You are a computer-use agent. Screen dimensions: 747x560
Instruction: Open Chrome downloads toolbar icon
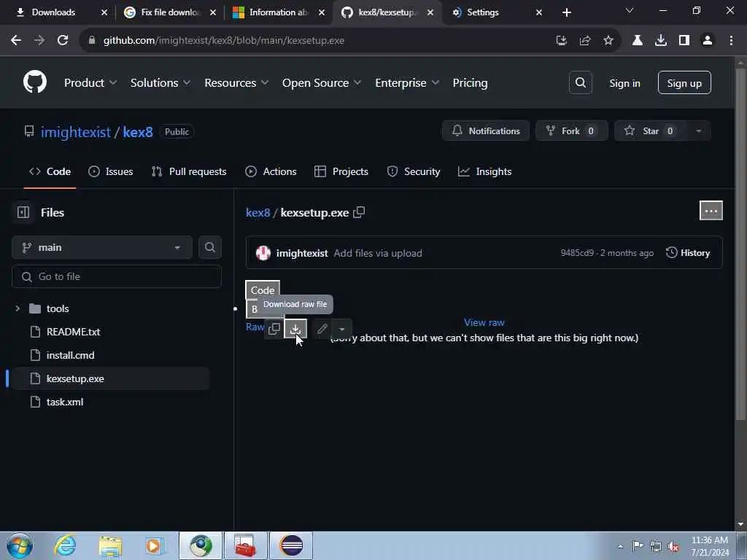(661, 41)
